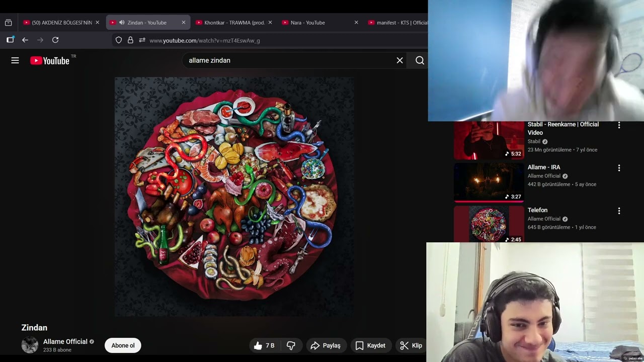Select the Zindan - YouTube tab
644x362 pixels.
pos(147,23)
